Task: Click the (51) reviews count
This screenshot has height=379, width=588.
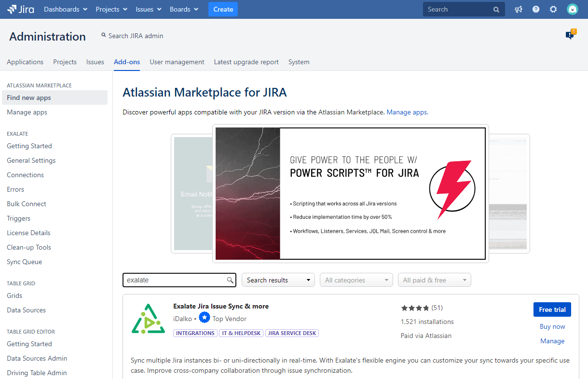Action: 437,308
